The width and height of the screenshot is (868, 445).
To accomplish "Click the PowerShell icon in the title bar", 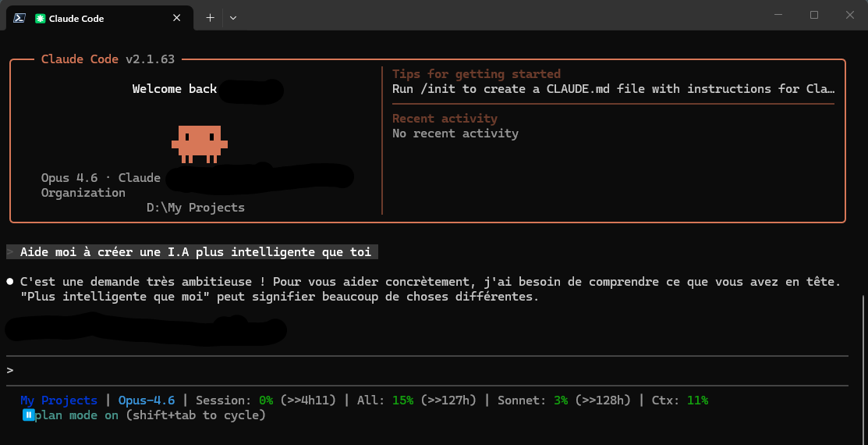I will [19, 17].
